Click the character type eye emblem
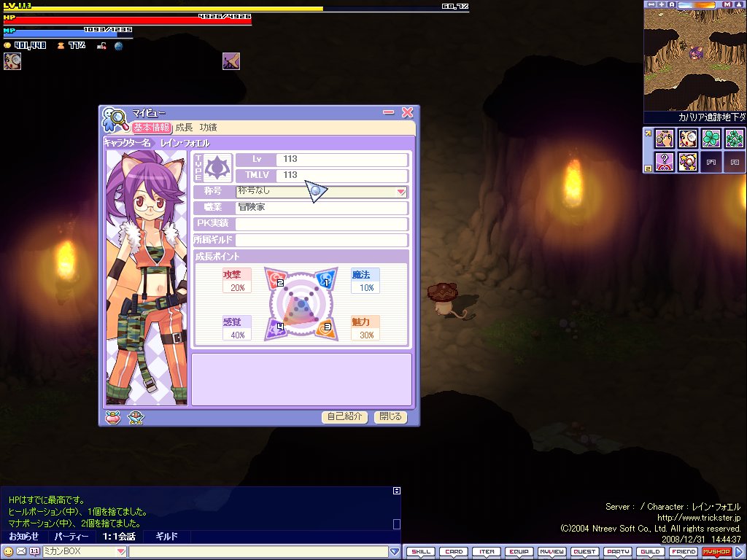Image resolution: width=747 pixels, height=560 pixels. tap(217, 168)
